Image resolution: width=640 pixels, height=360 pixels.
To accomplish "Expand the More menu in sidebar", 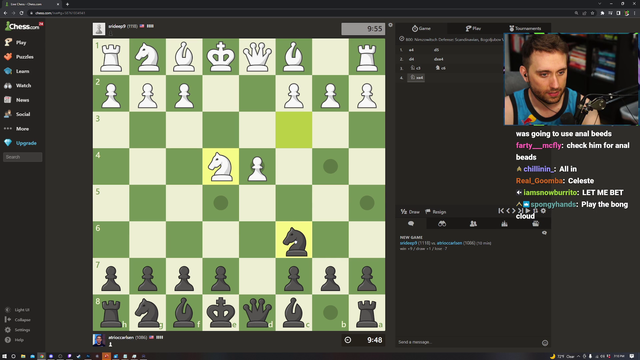I will (17, 129).
